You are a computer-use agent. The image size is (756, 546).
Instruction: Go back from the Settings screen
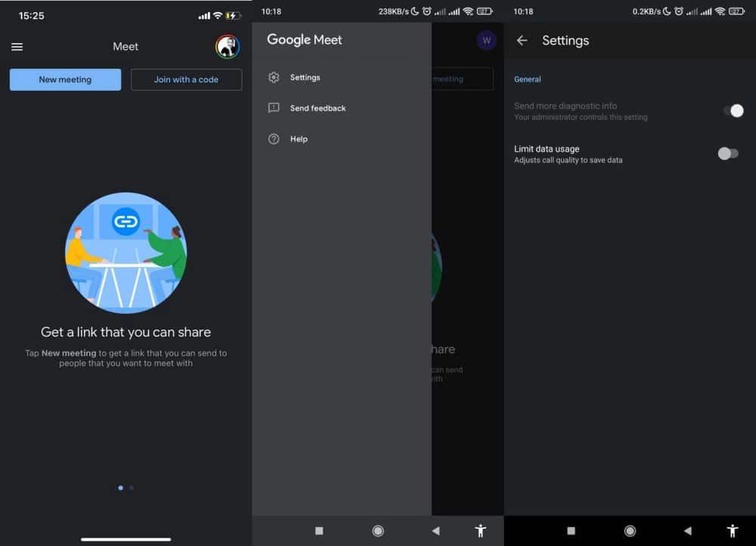click(x=522, y=41)
